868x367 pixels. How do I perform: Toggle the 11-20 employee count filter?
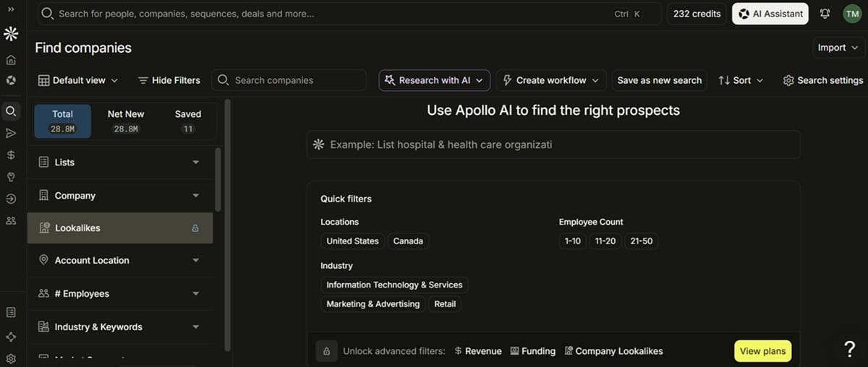pos(605,241)
